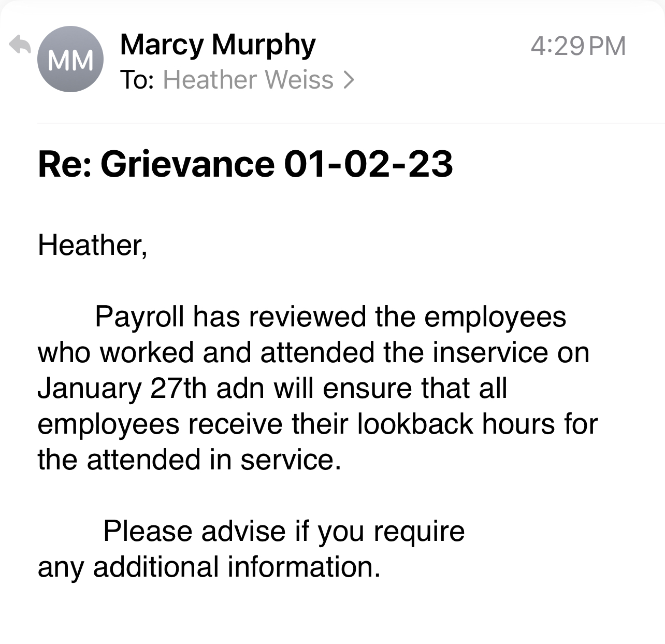Click the word "inservice" in the body
This screenshot has height=644, width=665.
pos(490,352)
